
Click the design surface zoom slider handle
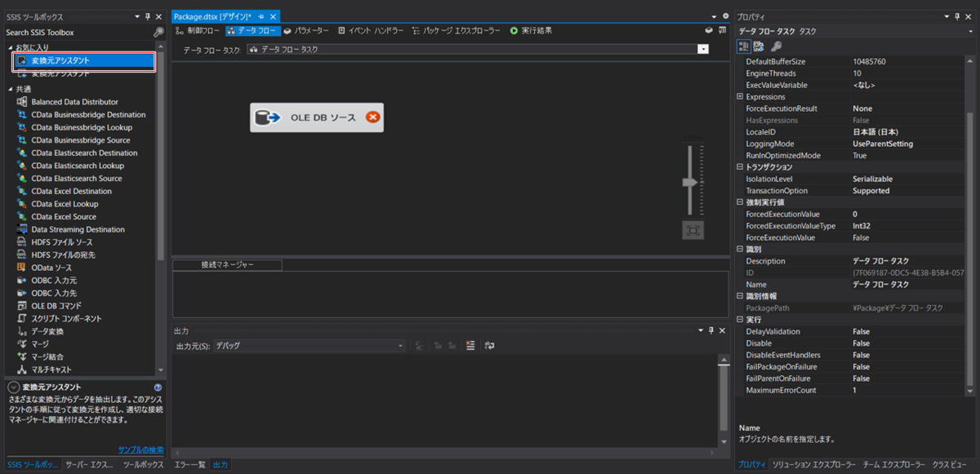pos(691,183)
